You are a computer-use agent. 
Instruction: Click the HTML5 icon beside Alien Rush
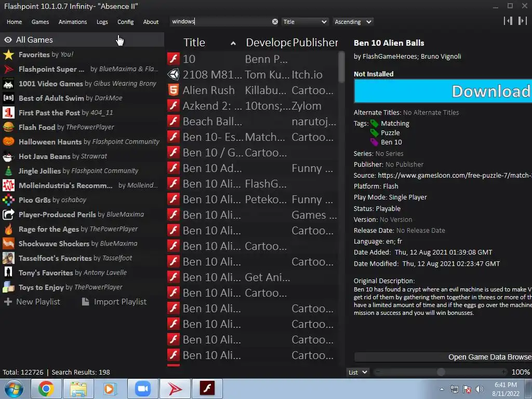point(174,90)
